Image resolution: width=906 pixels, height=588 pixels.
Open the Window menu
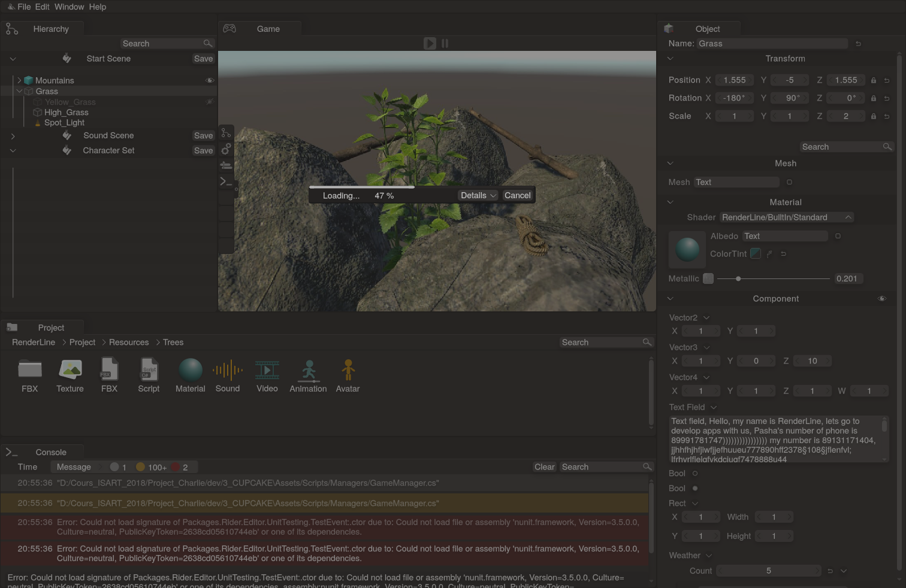click(69, 7)
